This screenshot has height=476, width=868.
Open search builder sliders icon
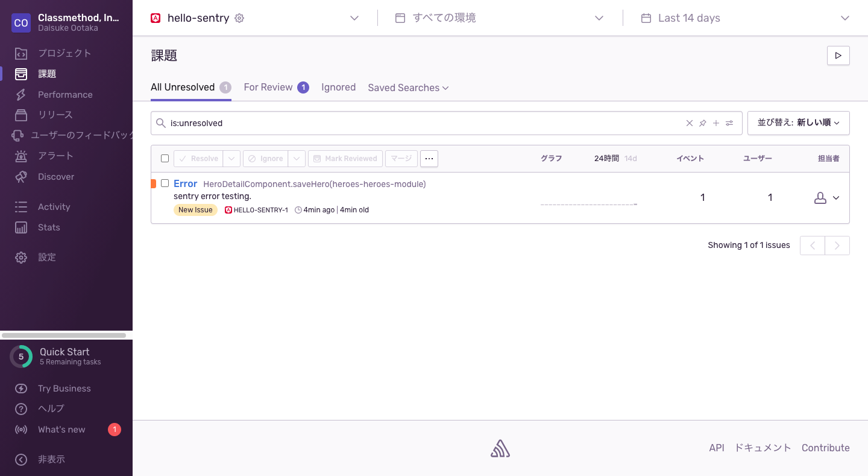(x=729, y=123)
